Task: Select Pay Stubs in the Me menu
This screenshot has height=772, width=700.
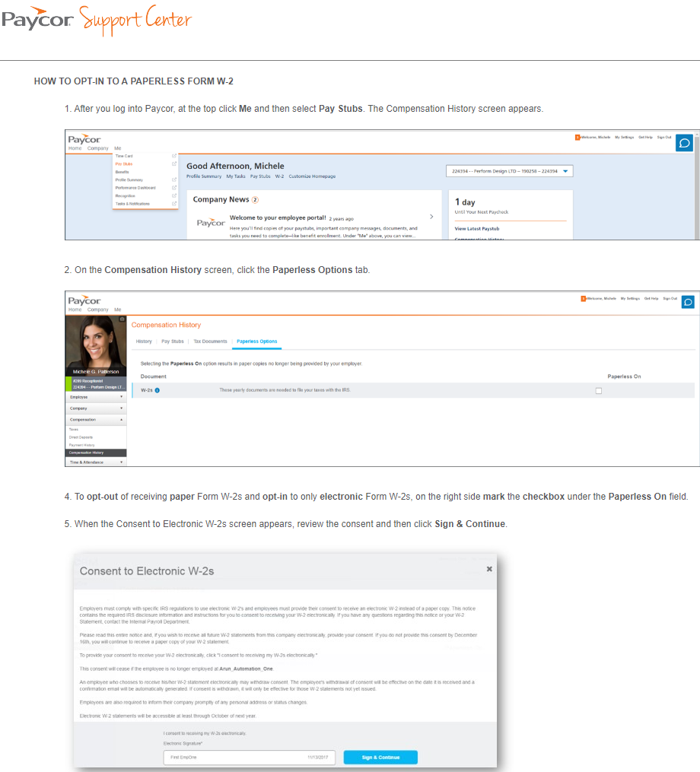Action: click(x=123, y=164)
